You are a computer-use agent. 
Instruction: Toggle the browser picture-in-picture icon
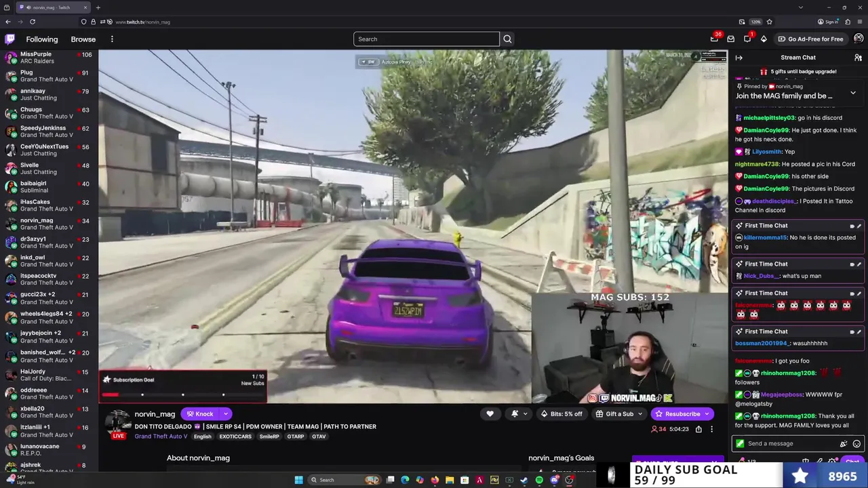point(742,22)
